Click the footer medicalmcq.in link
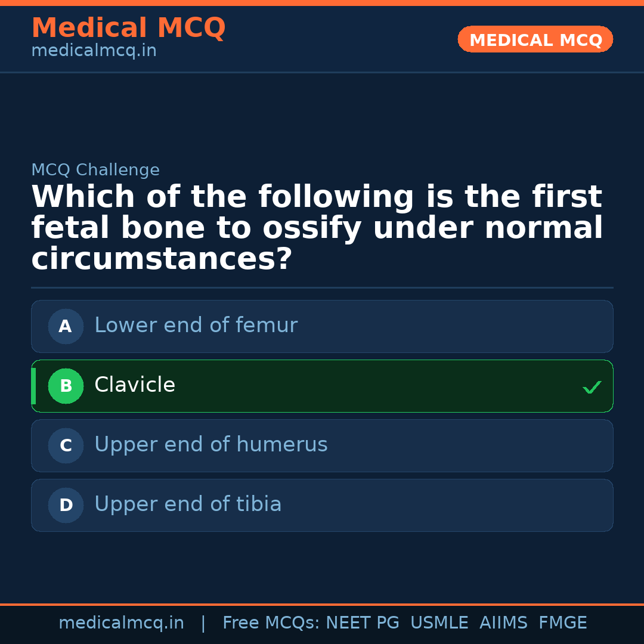 click(122, 623)
